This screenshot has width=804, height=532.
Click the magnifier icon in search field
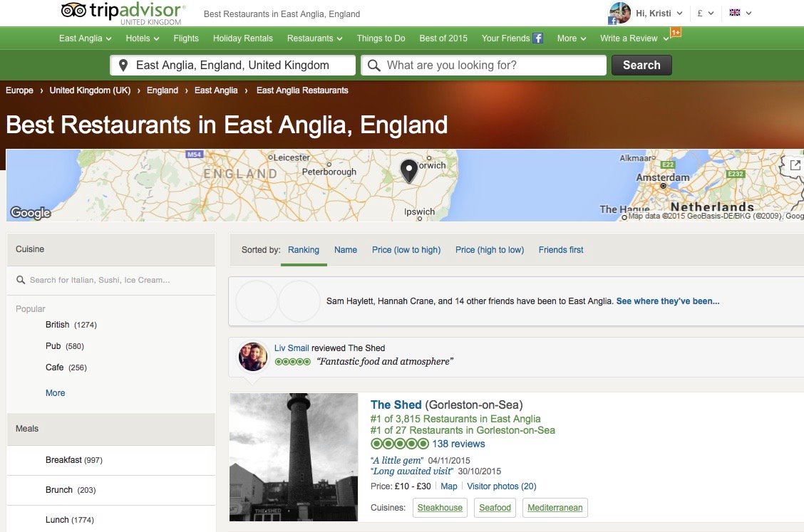(373, 66)
